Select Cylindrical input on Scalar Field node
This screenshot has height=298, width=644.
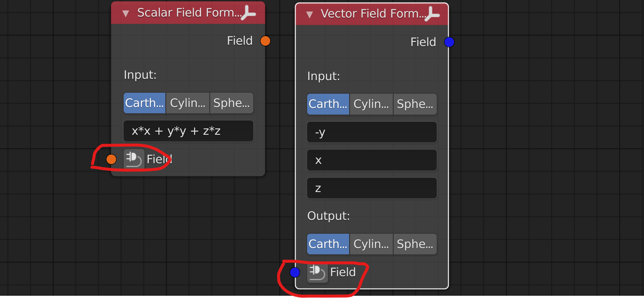(x=187, y=103)
